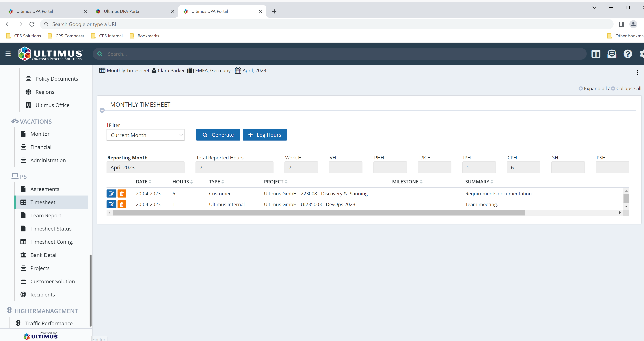Open the hamburger navigation menu

pos(8,54)
